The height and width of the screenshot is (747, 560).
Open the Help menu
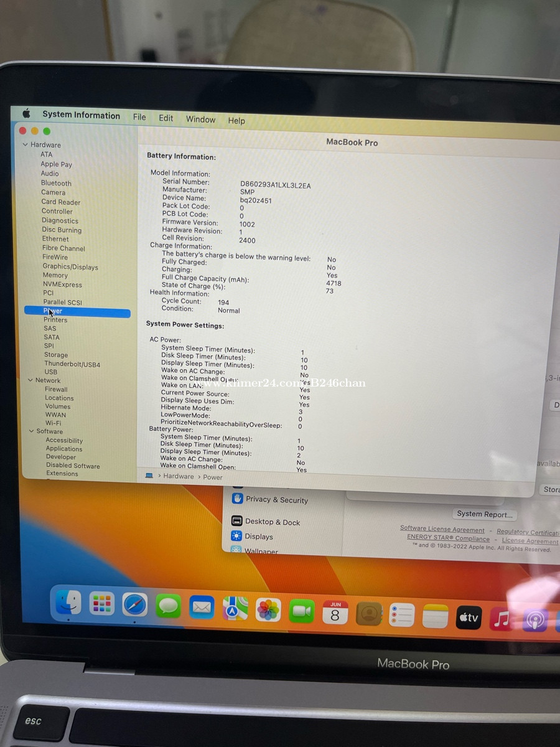tap(236, 121)
